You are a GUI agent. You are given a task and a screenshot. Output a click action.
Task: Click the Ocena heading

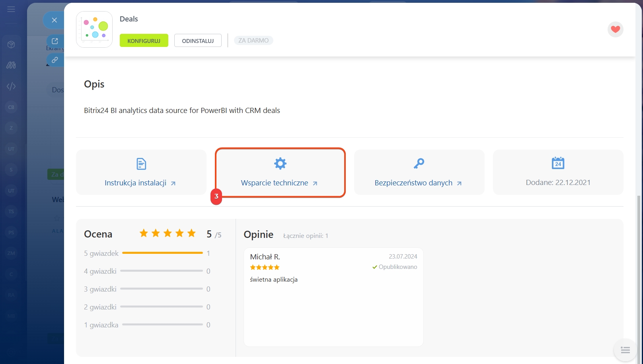pos(98,234)
